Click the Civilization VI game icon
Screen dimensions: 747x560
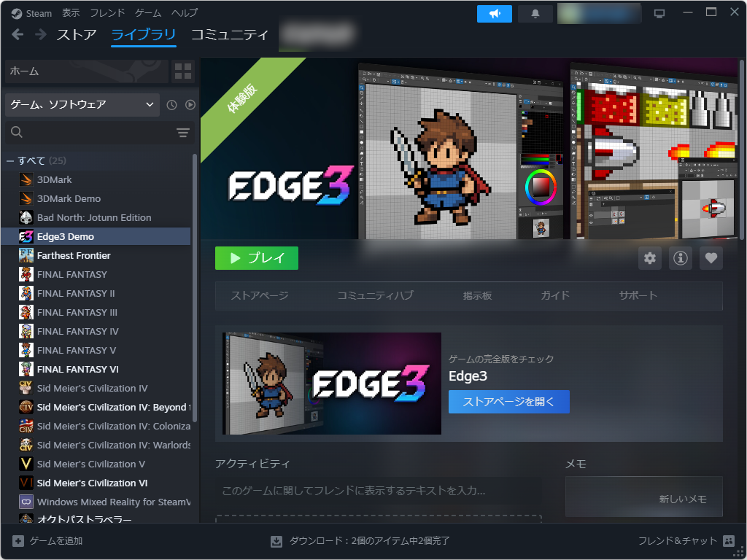click(x=26, y=483)
